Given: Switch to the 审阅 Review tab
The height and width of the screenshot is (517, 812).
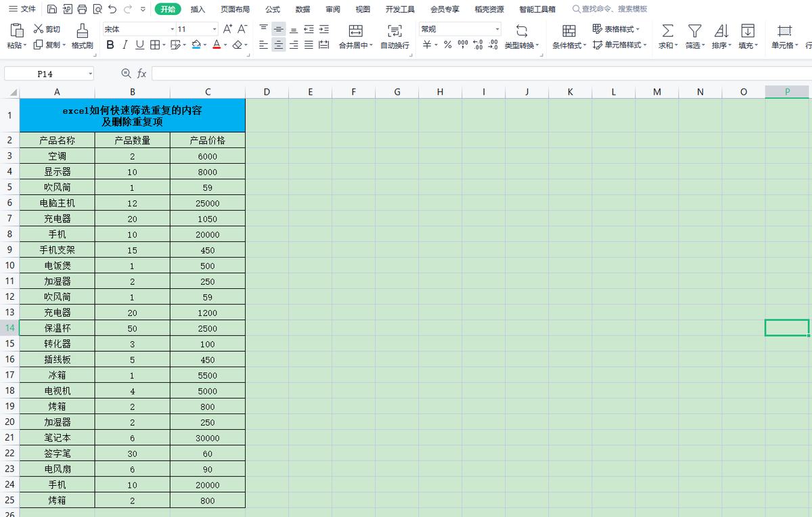Looking at the screenshot, I should [333, 9].
